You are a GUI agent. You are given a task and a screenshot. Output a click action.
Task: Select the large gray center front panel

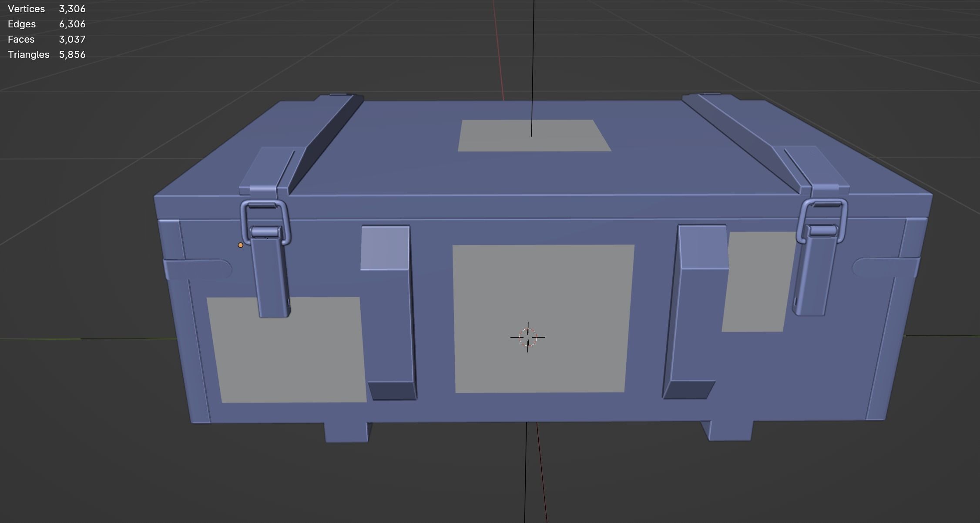[x=543, y=318]
